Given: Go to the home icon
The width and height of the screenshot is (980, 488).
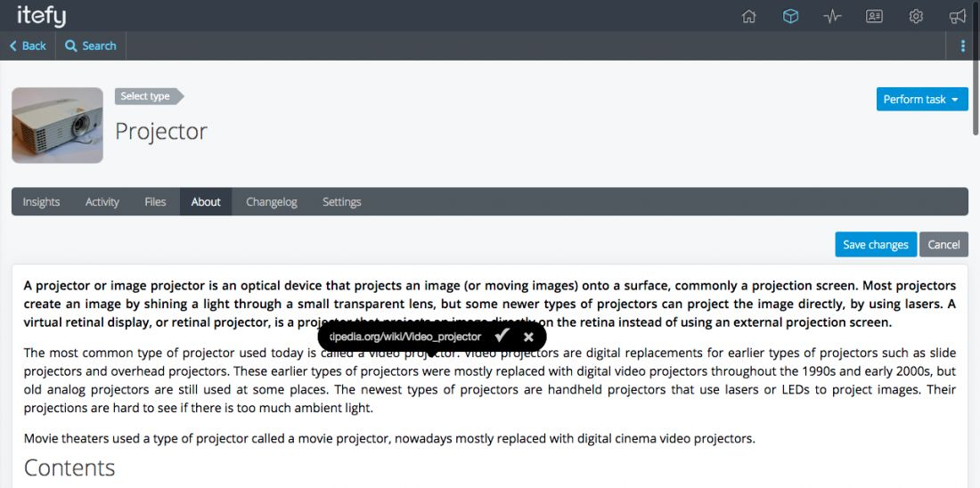Looking at the screenshot, I should [x=749, y=16].
